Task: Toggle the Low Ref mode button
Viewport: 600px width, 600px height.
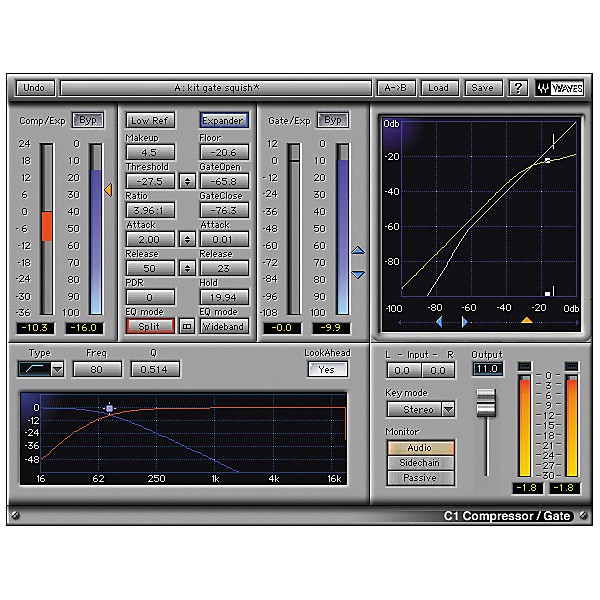Action: (x=150, y=121)
